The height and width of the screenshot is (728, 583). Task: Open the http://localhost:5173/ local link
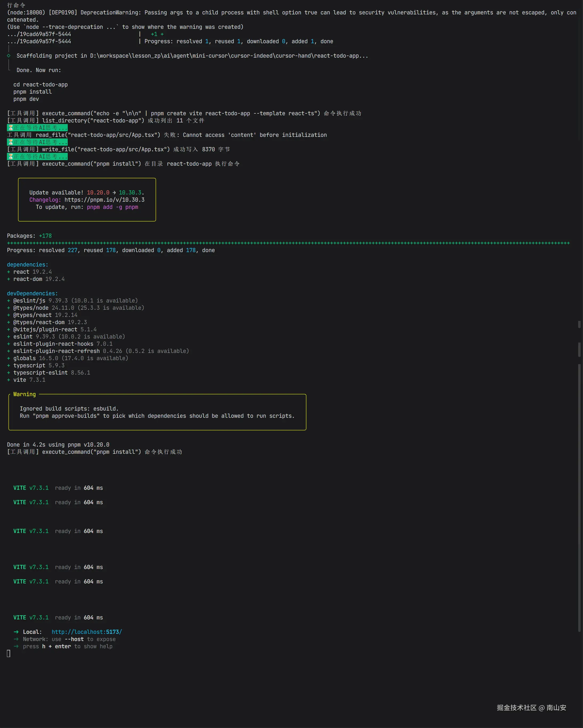coord(87,632)
